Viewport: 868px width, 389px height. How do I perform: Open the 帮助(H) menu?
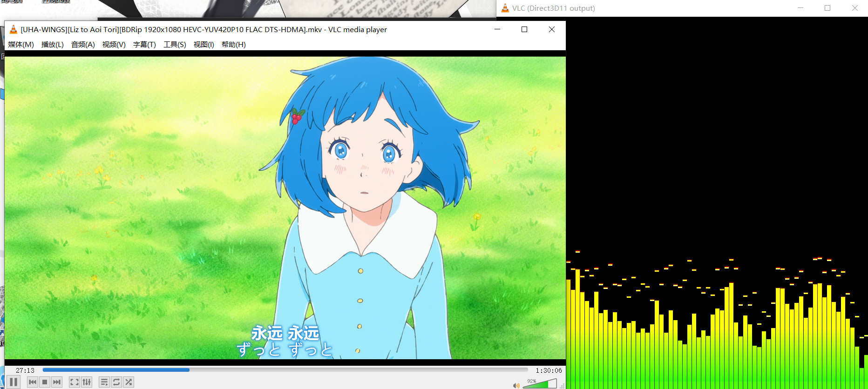pyautogui.click(x=233, y=45)
